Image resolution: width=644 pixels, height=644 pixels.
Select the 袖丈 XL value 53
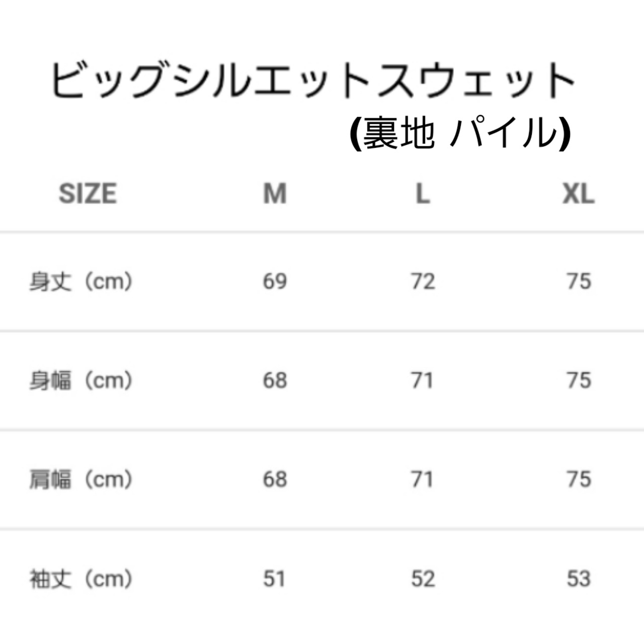coord(579,579)
